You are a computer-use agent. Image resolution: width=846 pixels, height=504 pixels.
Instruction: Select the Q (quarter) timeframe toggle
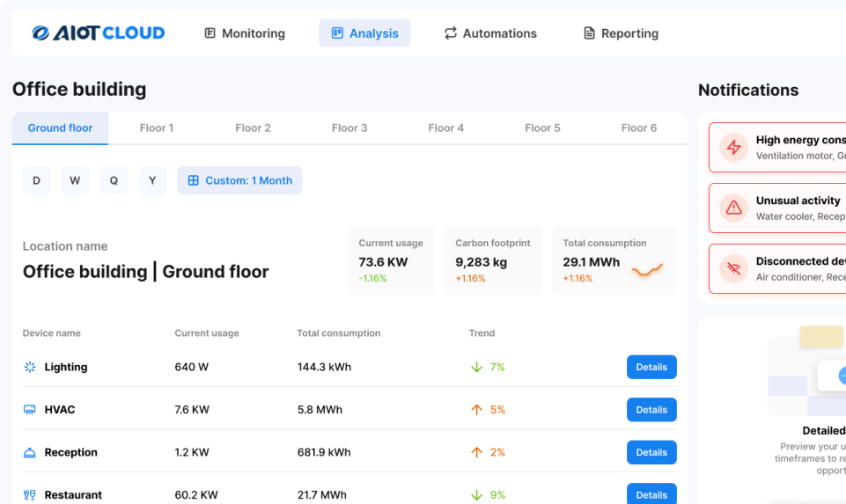click(114, 180)
